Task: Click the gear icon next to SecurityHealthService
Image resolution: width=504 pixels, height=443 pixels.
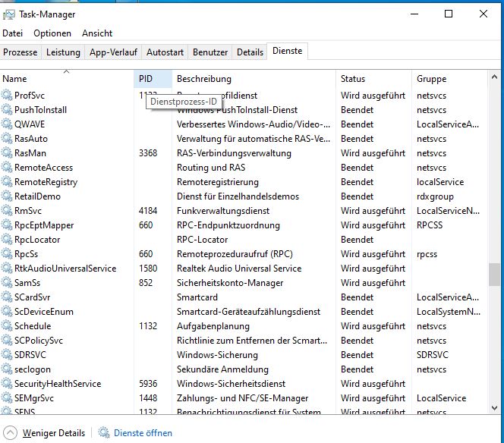Action: click(7, 384)
